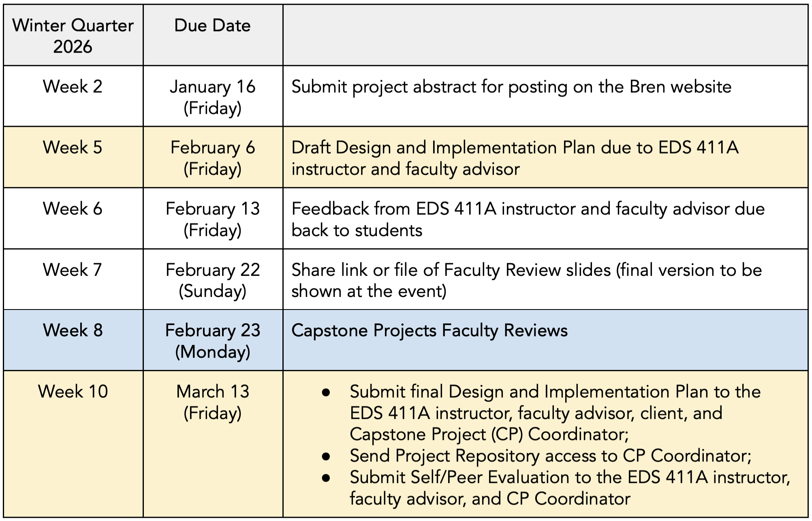
Task: Click the "Share link or file" description
Action: (x=526, y=280)
